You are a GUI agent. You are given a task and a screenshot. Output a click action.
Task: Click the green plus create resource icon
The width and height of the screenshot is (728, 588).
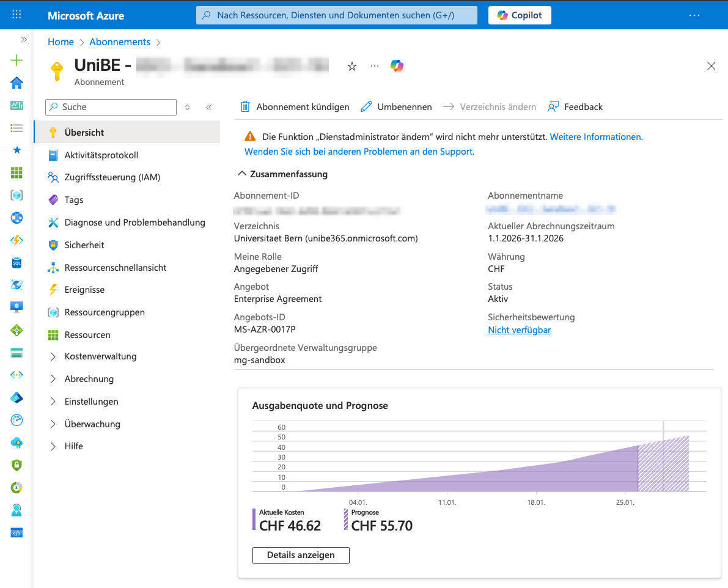pos(17,60)
